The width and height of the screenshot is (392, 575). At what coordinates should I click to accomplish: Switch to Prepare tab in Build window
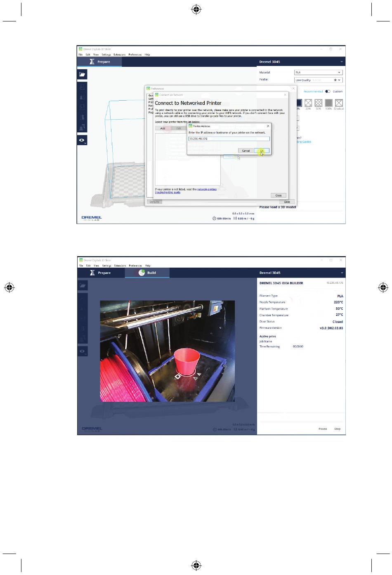click(101, 273)
